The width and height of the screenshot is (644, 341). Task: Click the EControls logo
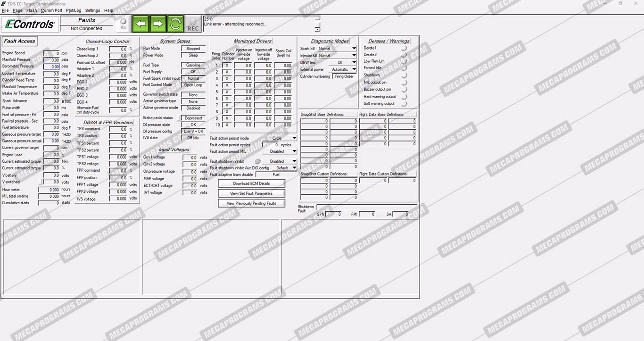(29, 24)
